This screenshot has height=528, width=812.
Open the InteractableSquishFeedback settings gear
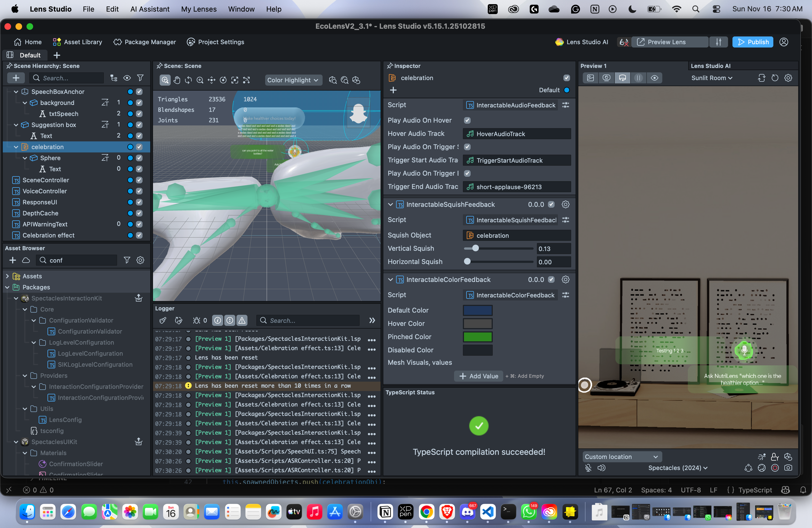565,204
